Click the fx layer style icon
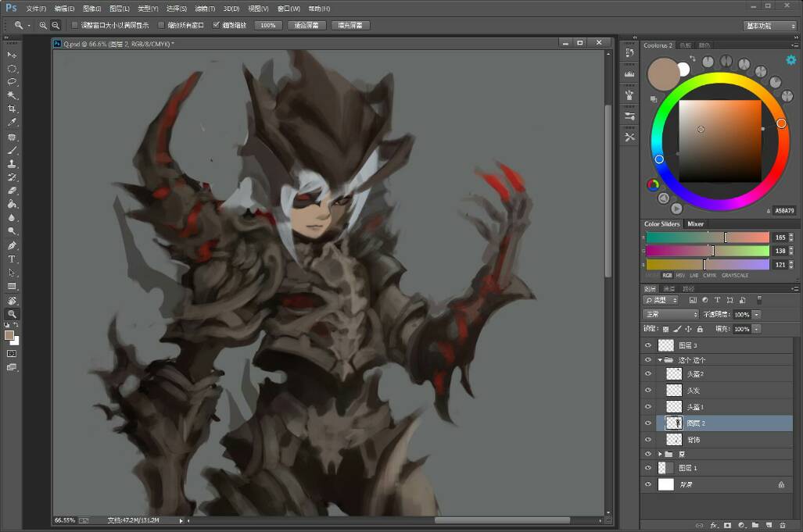The image size is (803, 532). tap(712, 525)
